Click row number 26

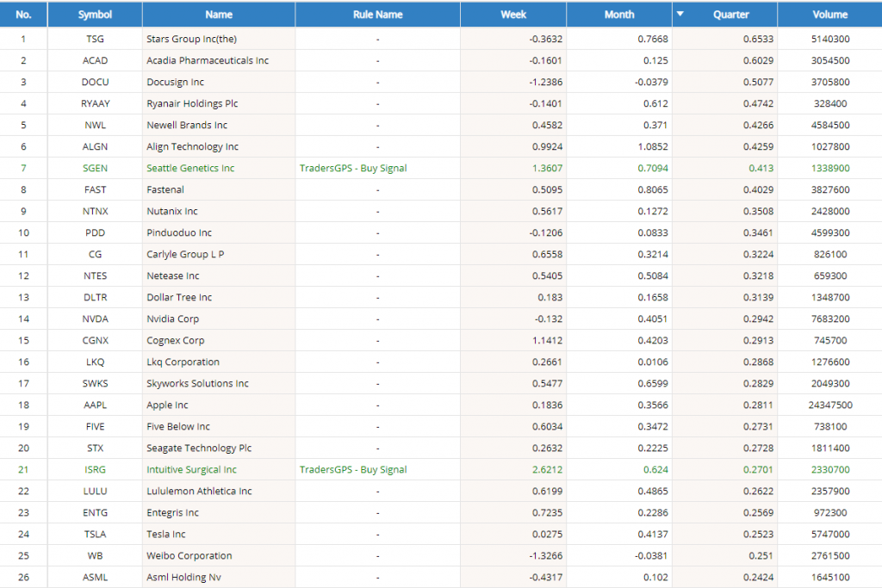click(x=23, y=578)
